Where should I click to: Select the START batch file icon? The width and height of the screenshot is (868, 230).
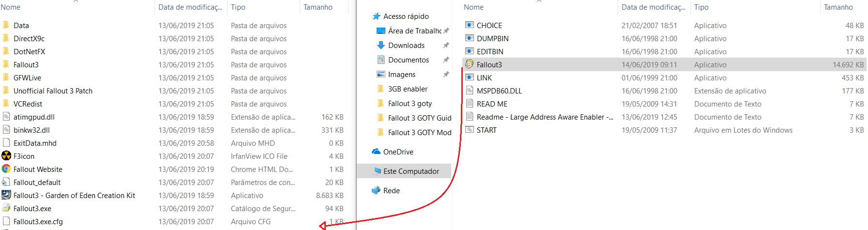click(469, 130)
